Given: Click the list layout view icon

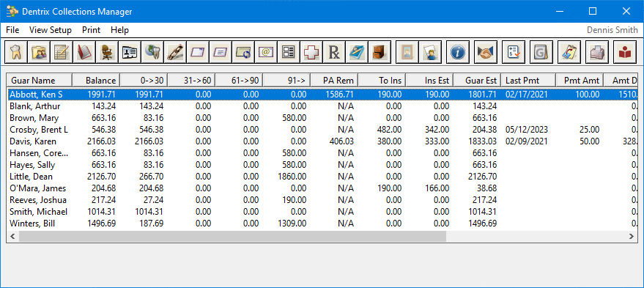Looking at the screenshot, I should coord(289,52).
